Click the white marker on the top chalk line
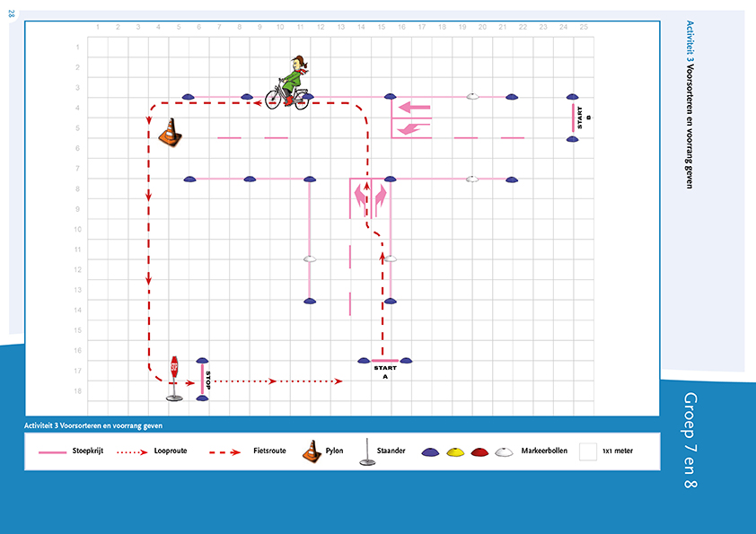 [472, 96]
